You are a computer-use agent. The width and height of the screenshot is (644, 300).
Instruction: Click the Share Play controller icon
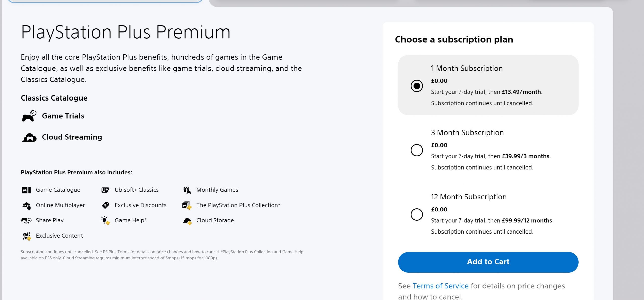pos(26,220)
